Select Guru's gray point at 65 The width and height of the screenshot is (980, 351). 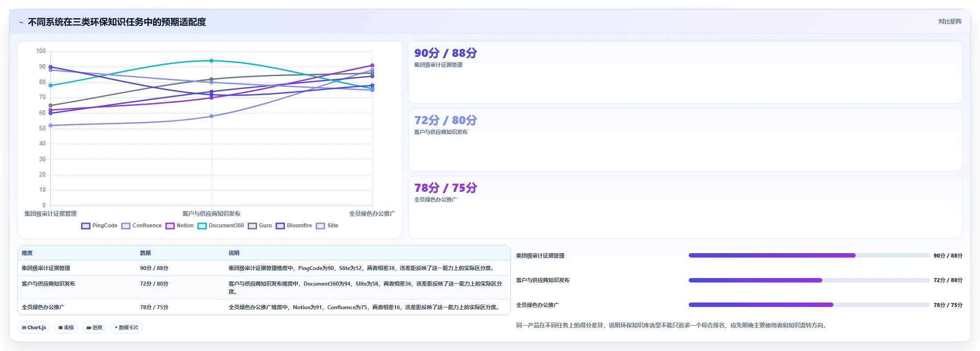(x=50, y=105)
